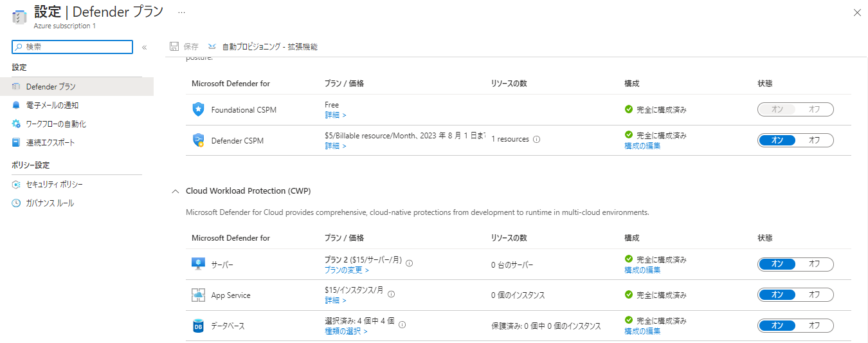
Task: Focus the 検索 search field
Action: pos(73,47)
